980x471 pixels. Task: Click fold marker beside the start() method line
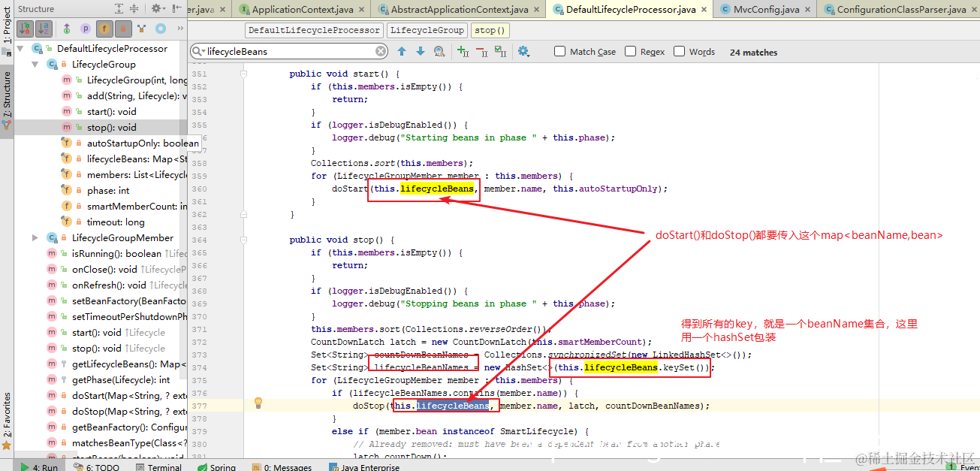click(244, 74)
